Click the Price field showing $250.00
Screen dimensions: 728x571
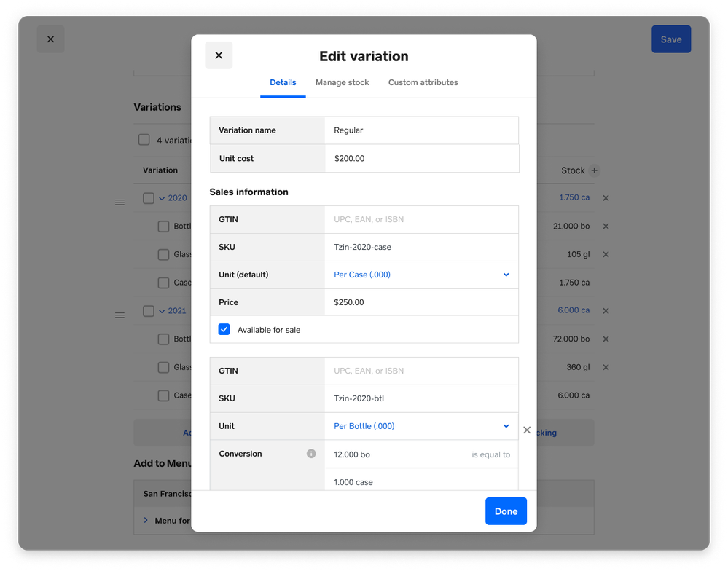click(x=421, y=302)
